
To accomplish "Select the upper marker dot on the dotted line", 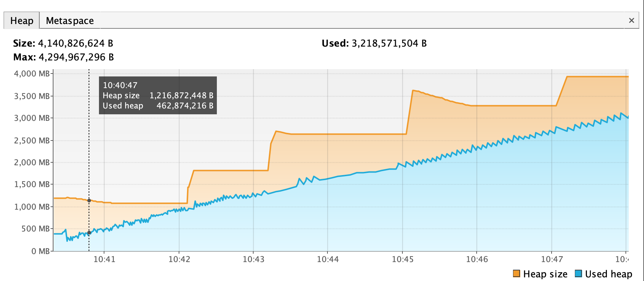I will (89, 200).
